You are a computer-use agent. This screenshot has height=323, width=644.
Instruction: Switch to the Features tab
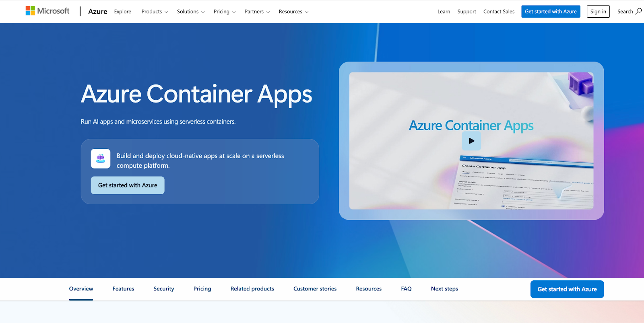pyautogui.click(x=123, y=289)
